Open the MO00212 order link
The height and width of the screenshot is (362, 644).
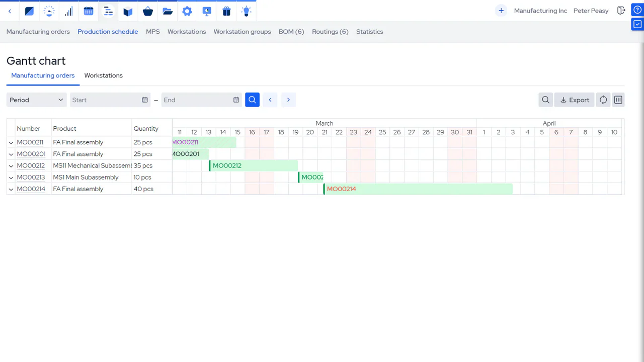click(x=31, y=166)
